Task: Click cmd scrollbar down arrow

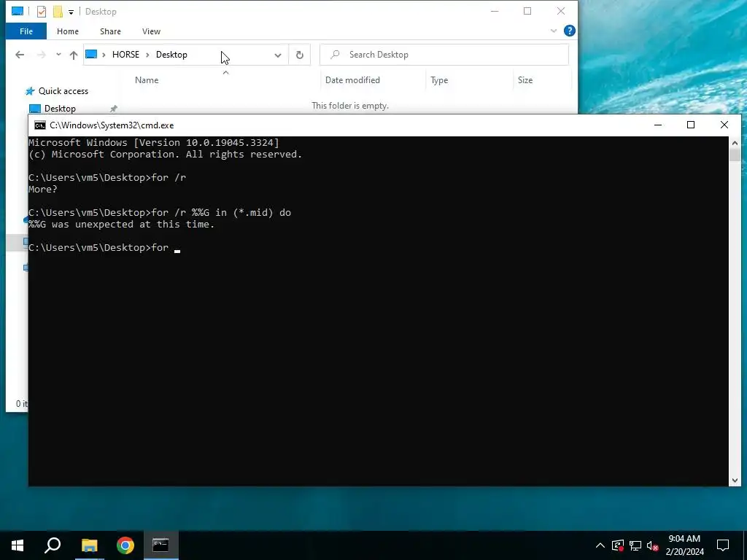Action: (735, 481)
